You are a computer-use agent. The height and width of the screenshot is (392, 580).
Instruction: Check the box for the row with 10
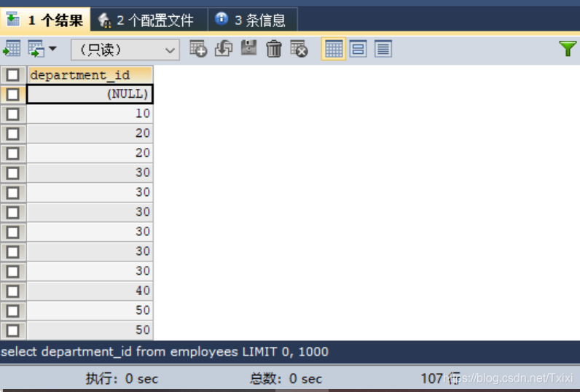click(13, 114)
